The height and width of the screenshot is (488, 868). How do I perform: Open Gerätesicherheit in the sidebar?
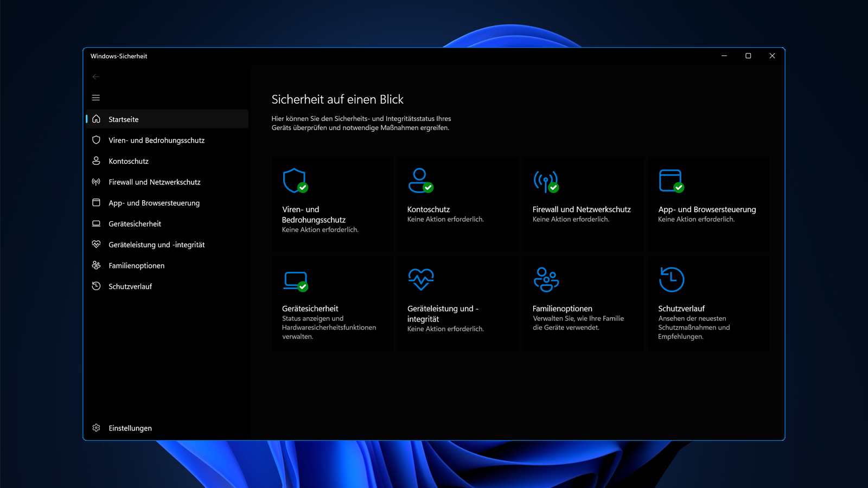(x=167, y=223)
